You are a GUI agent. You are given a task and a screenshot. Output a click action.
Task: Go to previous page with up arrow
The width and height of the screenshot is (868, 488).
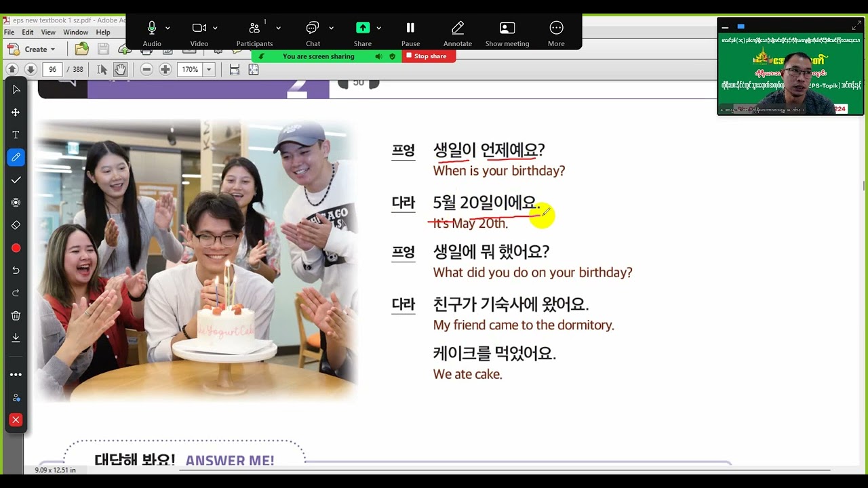[12, 69]
